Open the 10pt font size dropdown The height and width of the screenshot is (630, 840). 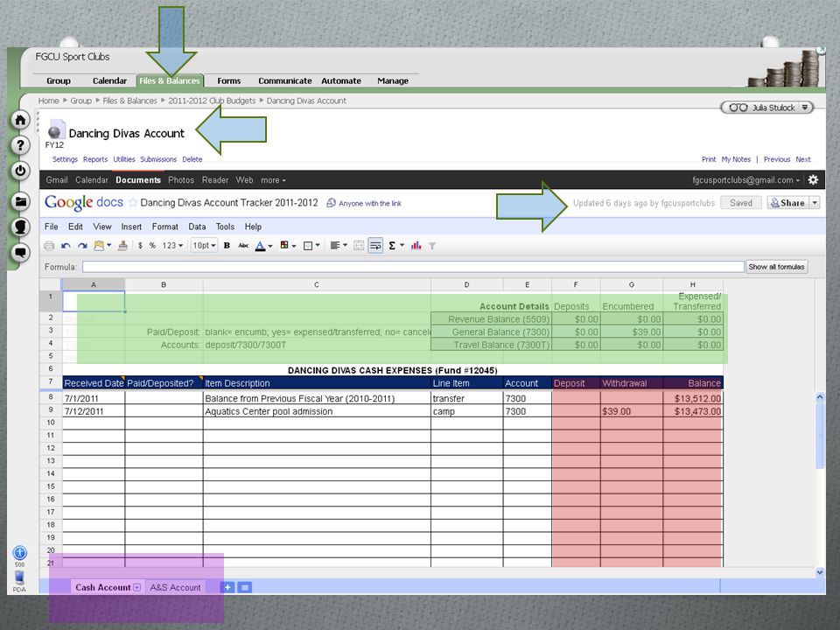click(x=204, y=246)
